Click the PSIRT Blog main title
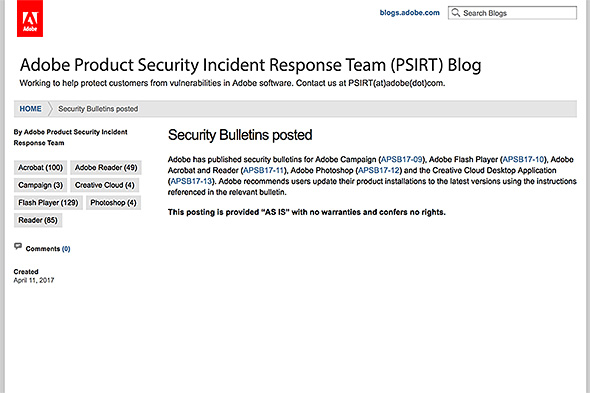Viewport: 590px width, 393px height. pyautogui.click(x=251, y=65)
